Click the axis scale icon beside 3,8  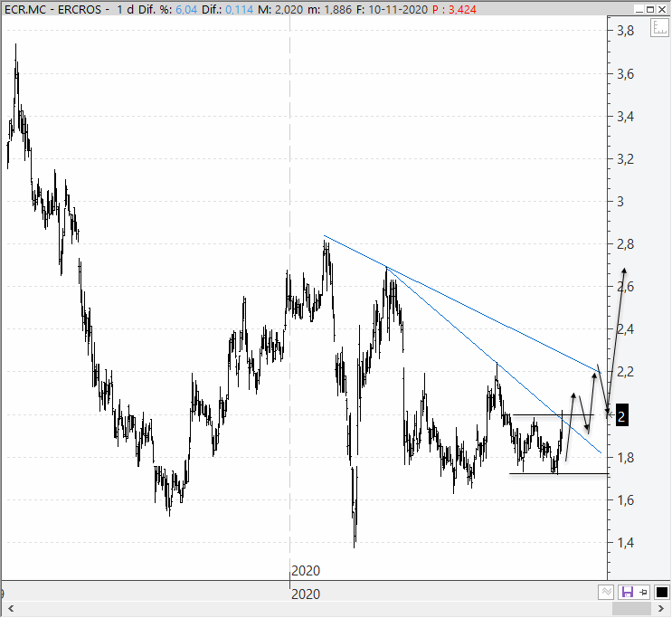[659, 28]
